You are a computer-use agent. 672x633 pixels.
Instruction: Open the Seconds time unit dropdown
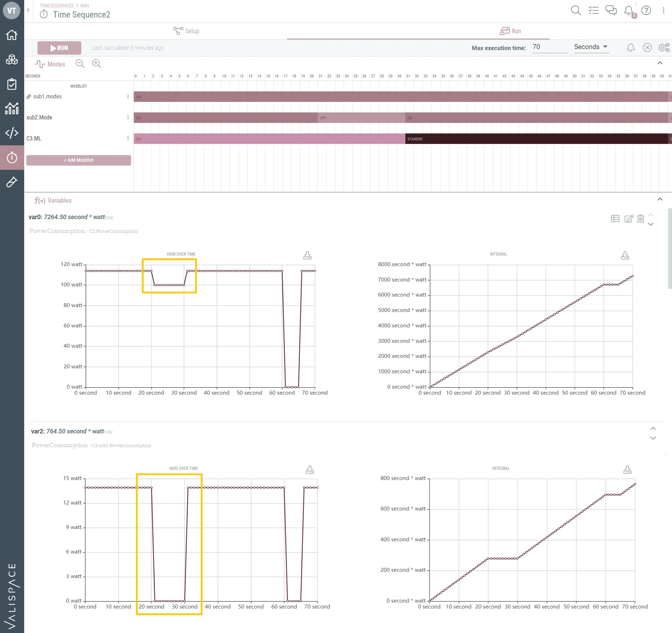point(591,47)
